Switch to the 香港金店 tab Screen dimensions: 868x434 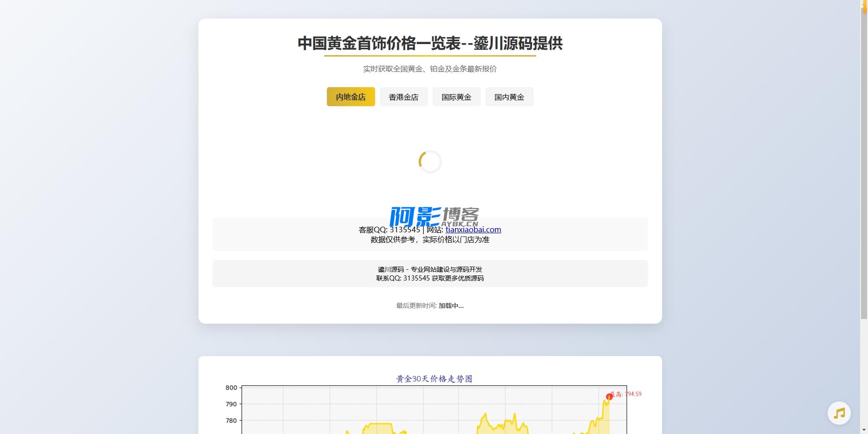403,97
